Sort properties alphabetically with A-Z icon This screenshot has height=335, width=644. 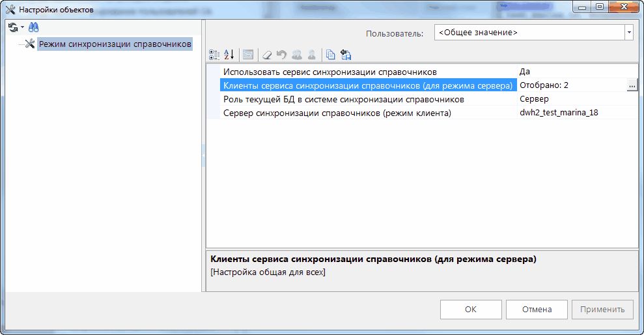(229, 55)
